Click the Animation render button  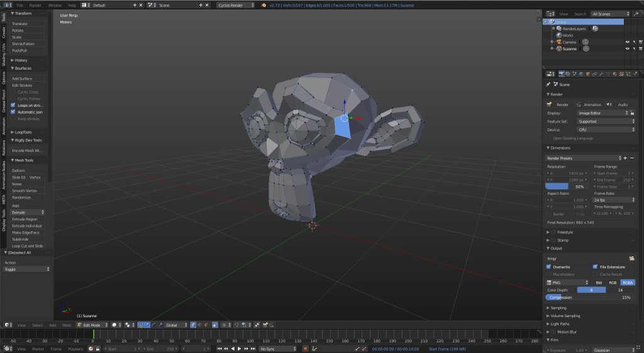[589, 104]
